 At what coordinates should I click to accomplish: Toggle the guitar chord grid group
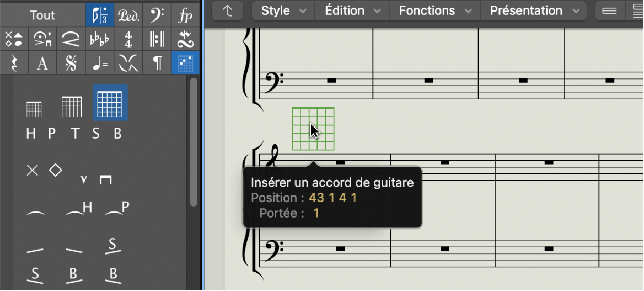coord(186,64)
